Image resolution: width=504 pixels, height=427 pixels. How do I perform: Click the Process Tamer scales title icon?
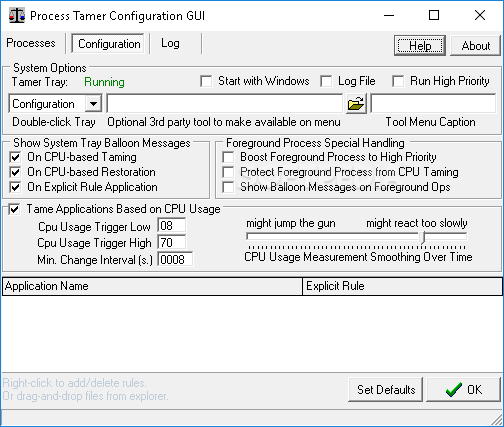[17, 15]
